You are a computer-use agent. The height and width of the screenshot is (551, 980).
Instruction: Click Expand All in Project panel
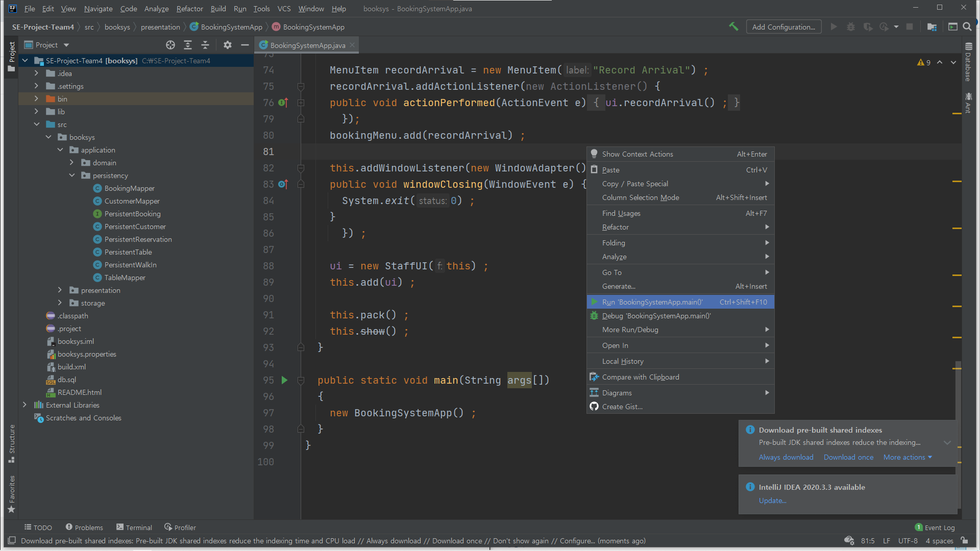coord(188,45)
